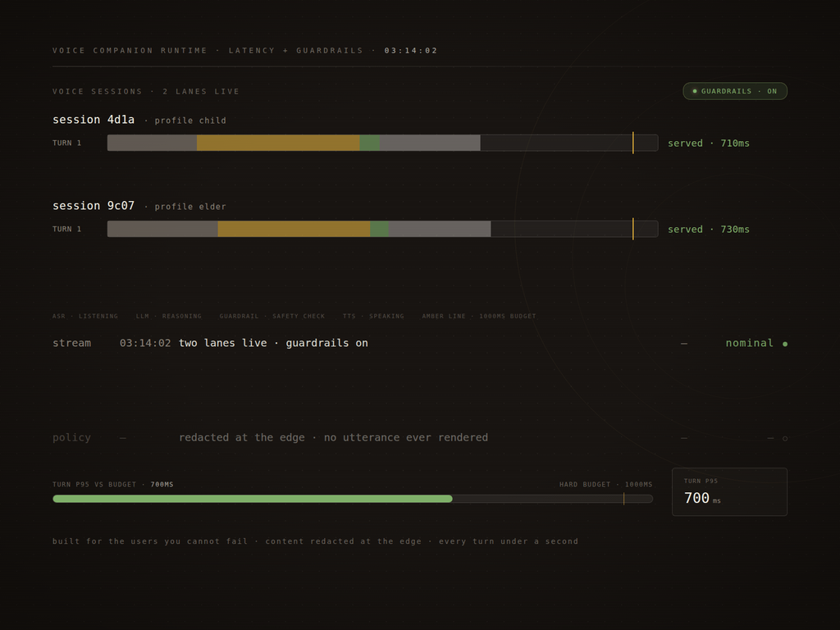Click the 'ASR · LISTENING' legend entry
This screenshot has width=840, height=630.
click(x=85, y=316)
